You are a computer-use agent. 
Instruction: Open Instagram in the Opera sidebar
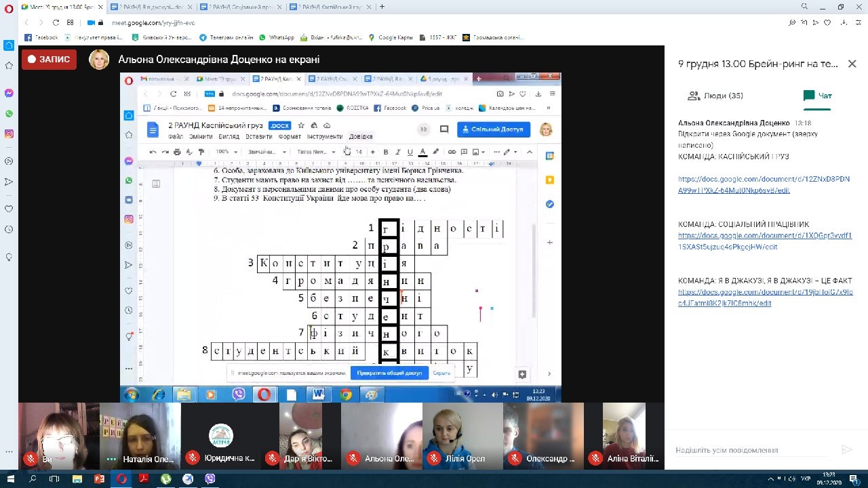tap(9, 134)
